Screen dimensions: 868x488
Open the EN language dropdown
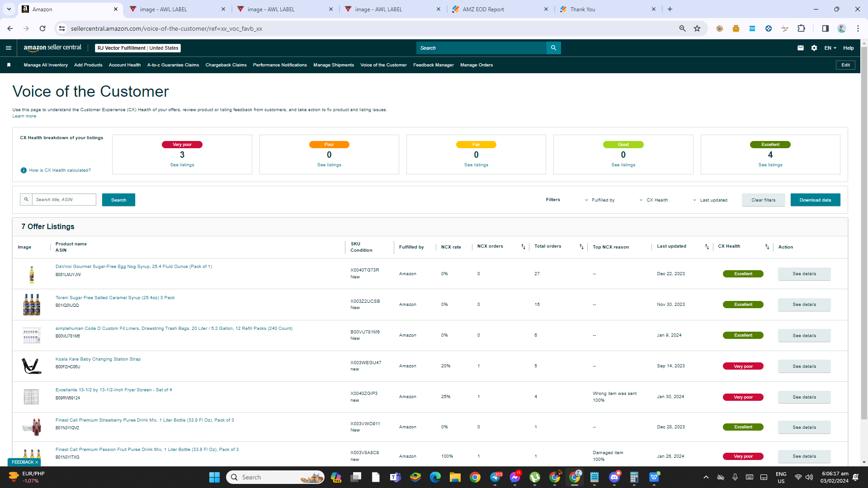click(830, 48)
